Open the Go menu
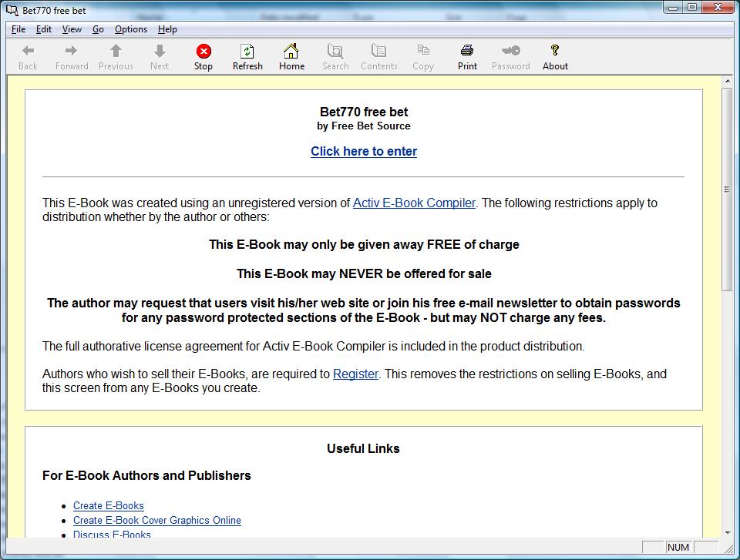This screenshot has height=560, width=740. click(98, 29)
